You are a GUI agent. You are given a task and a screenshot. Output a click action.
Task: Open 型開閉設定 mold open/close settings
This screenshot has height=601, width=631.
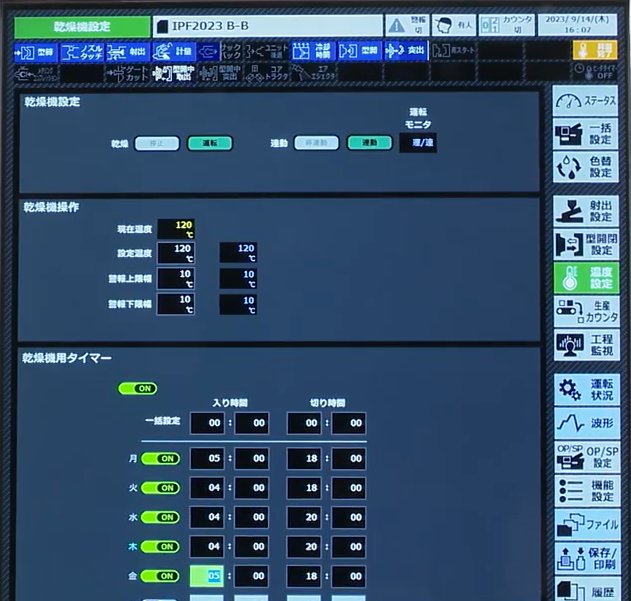point(586,244)
